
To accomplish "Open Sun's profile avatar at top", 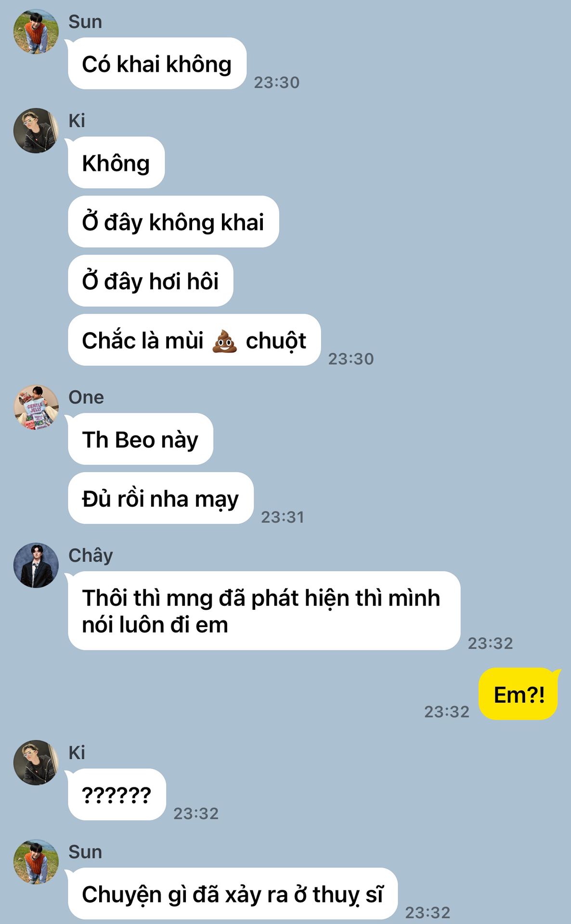I will tap(36, 31).
